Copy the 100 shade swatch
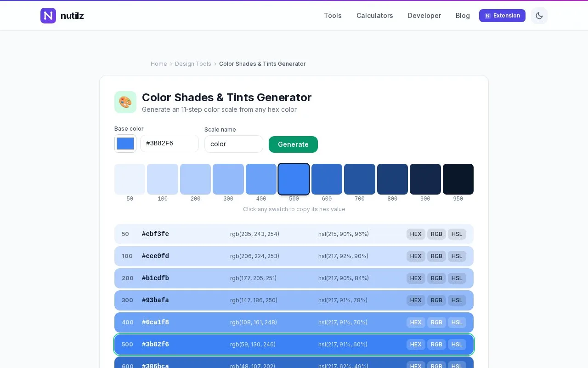This screenshot has height=368, width=588. tap(163, 179)
